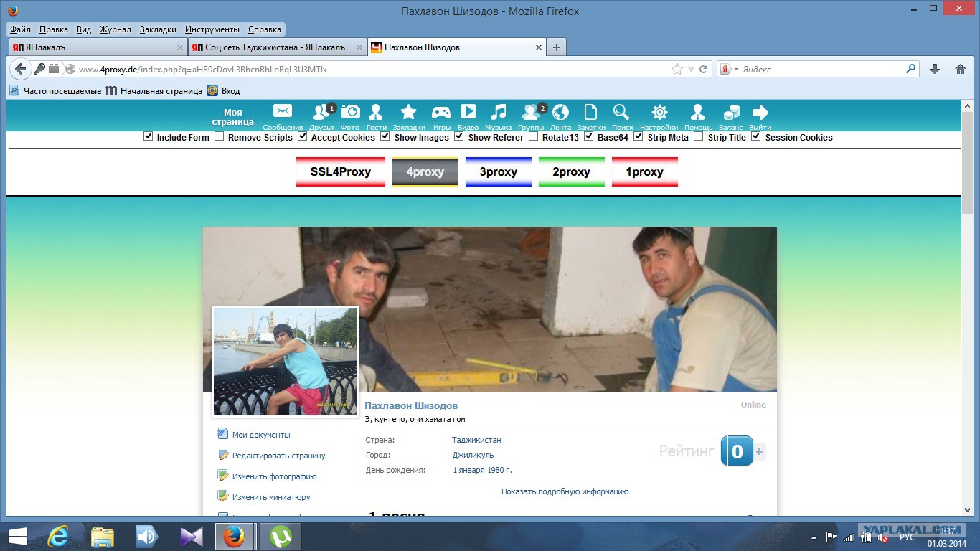Image resolution: width=980 pixels, height=551 pixels.
Task: Open the Сообщения envelope icon
Action: [x=283, y=112]
